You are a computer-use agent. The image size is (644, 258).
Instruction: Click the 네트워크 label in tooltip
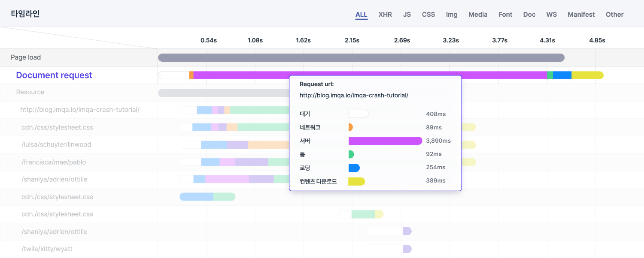[x=310, y=127]
